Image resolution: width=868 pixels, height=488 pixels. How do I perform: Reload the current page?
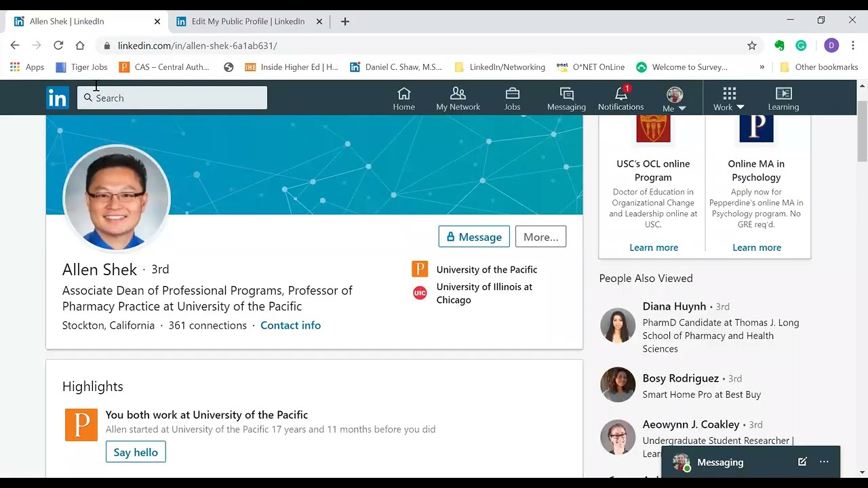[58, 45]
